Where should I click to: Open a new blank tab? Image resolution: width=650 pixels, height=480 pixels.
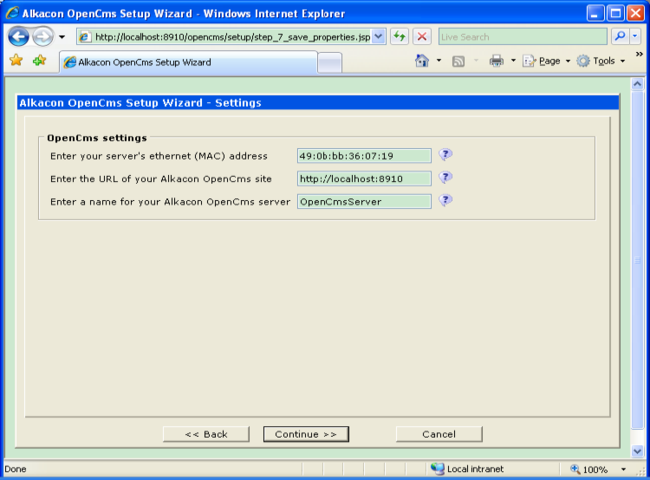pyautogui.click(x=330, y=63)
